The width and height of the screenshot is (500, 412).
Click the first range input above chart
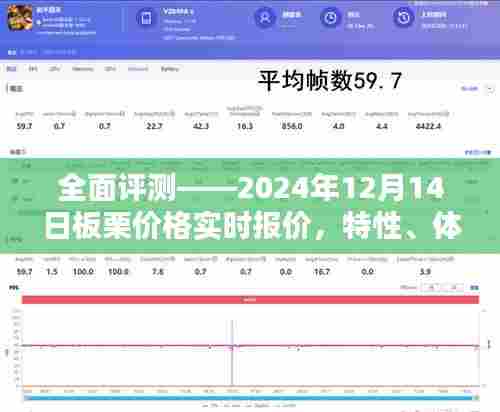point(431,287)
